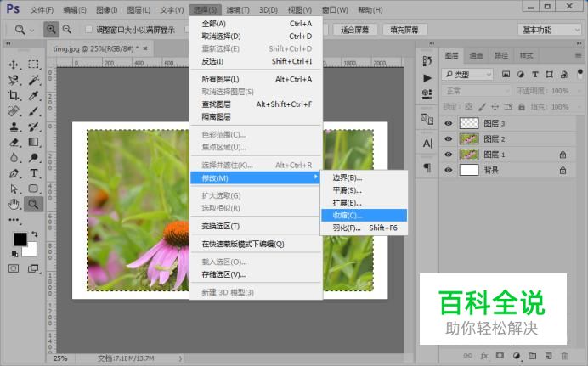This screenshot has width=588, height=366.
Task: Select the Dodge tool
Action: (33, 158)
